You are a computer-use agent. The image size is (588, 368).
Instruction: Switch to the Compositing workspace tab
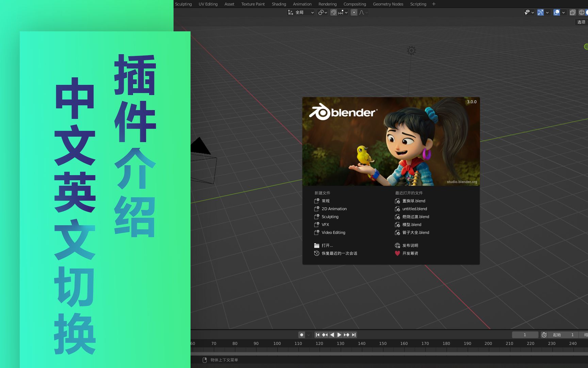[x=355, y=4]
